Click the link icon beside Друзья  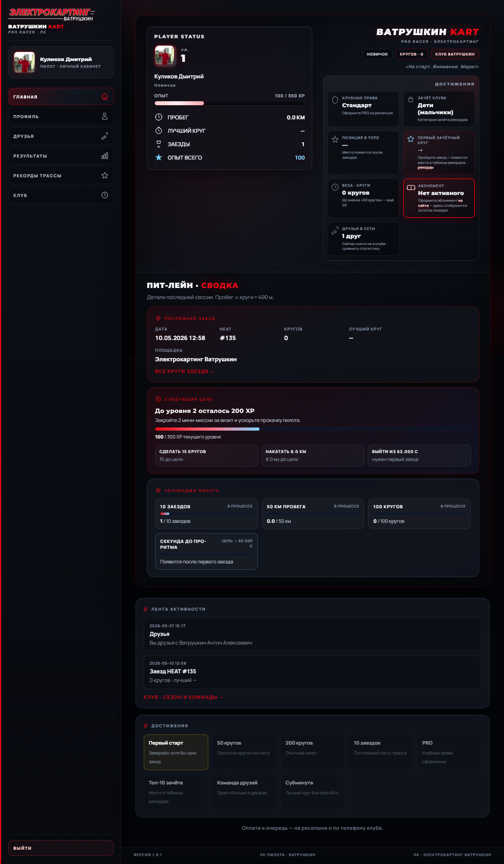pyautogui.click(x=105, y=136)
